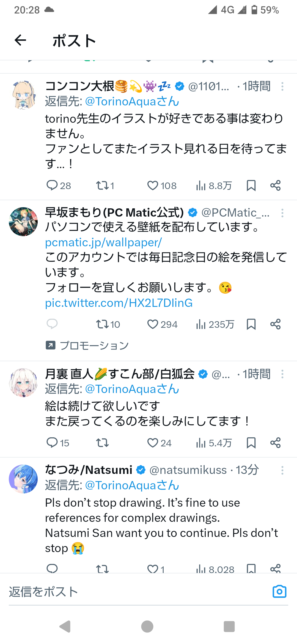This screenshot has width=297, height=644.
Task: Like the PC Matic promoted post
Action: [162, 324]
